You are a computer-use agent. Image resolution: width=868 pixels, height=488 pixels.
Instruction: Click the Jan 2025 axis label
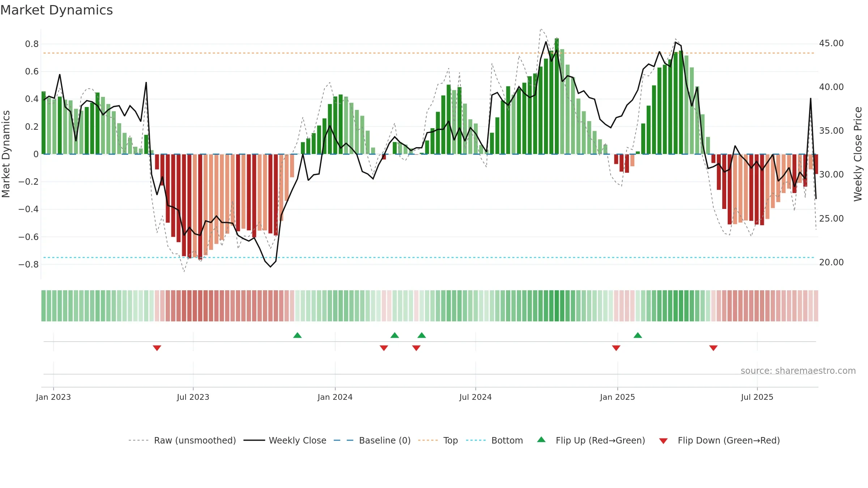(618, 397)
